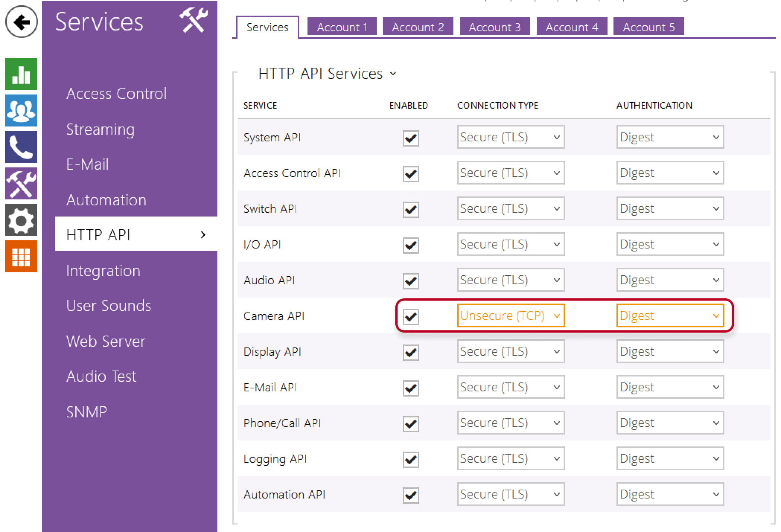Open the Calling phone icon
781x532 pixels.
[21, 147]
